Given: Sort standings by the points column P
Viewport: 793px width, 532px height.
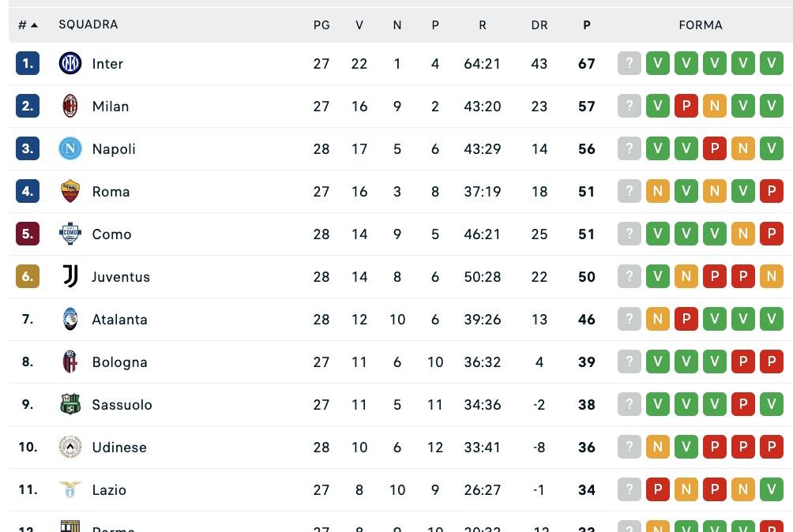Looking at the screenshot, I should (586, 24).
